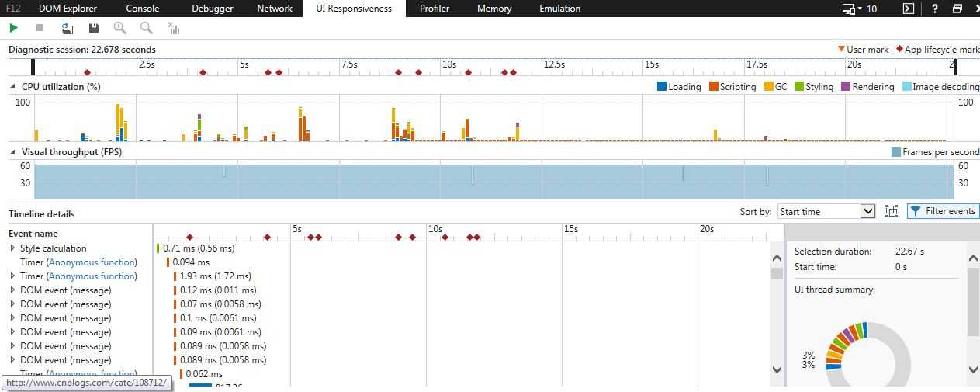Expand the DOM event (message) row with 0.1 ms

click(x=12, y=318)
